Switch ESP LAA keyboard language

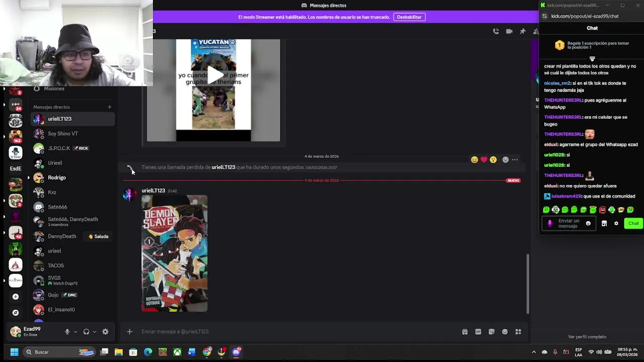(579, 352)
